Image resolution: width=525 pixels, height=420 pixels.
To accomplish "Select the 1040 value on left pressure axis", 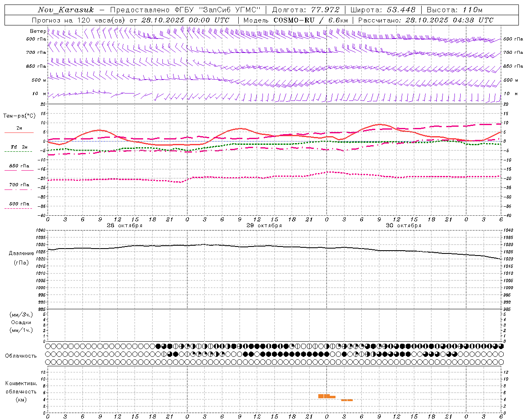I will tap(40, 231).
